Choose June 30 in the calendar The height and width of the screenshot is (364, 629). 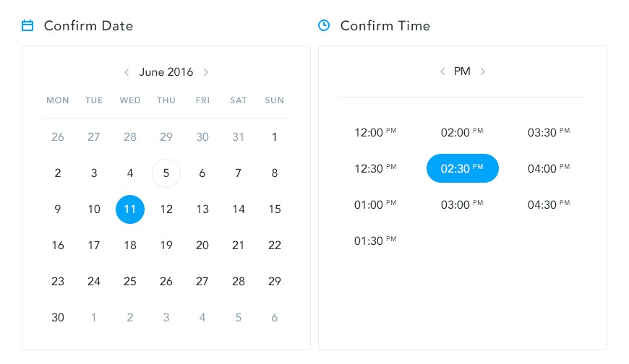pyautogui.click(x=58, y=318)
